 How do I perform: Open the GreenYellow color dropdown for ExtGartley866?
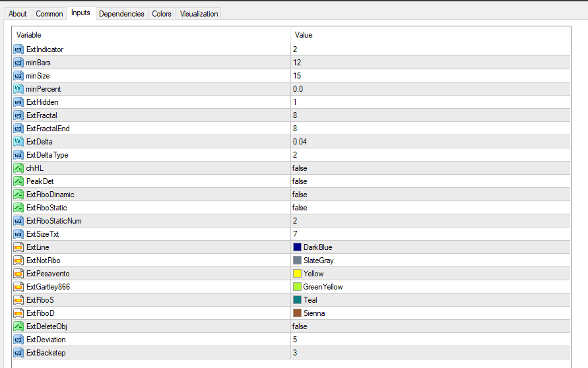pyautogui.click(x=323, y=287)
